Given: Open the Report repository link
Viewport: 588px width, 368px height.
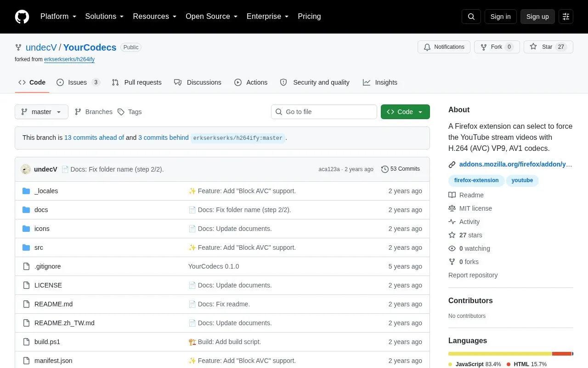Looking at the screenshot, I should click(473, 275).
